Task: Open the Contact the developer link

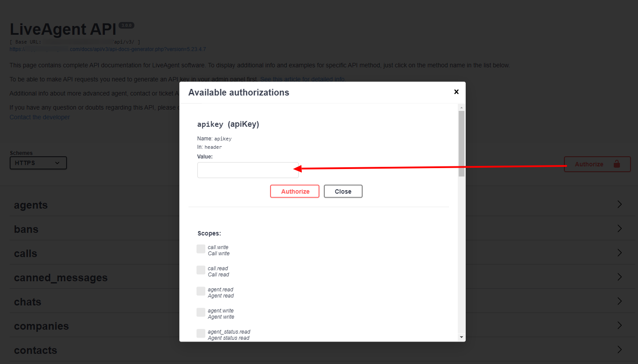Action: pos(40,117)
